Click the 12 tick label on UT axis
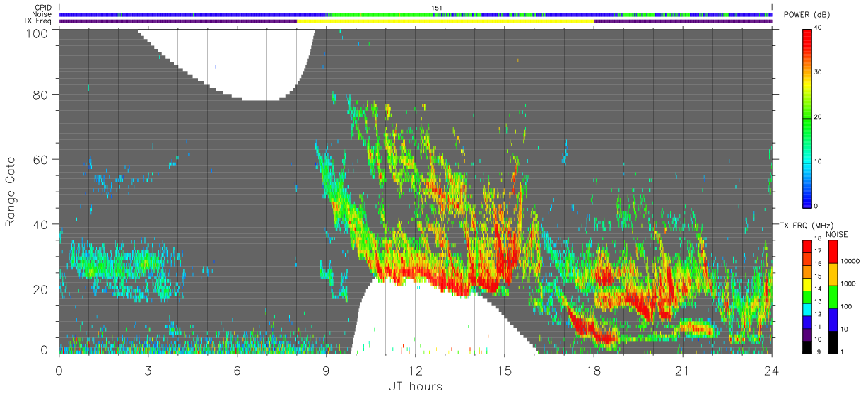 415,370
